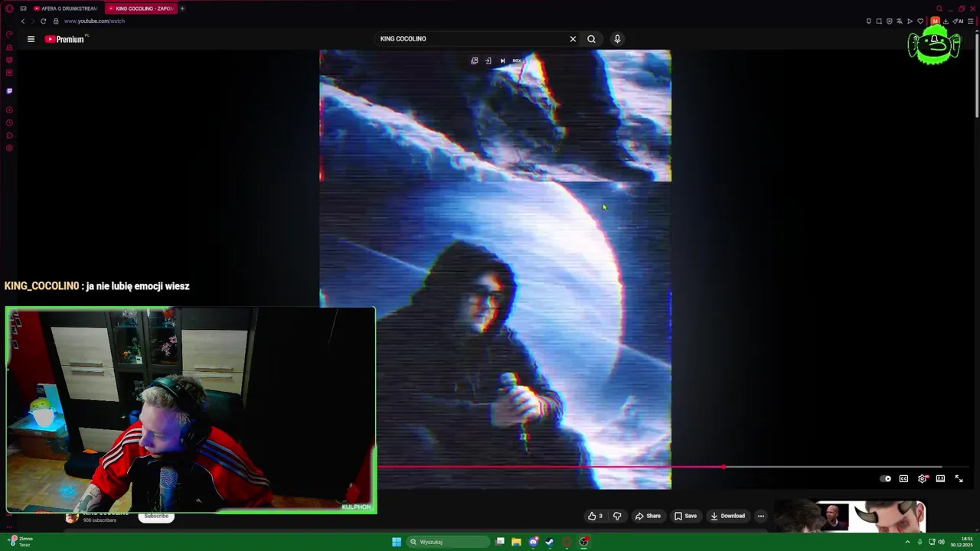Show hidden system tray icons
The image size is (980, 551).
[907, 542]
